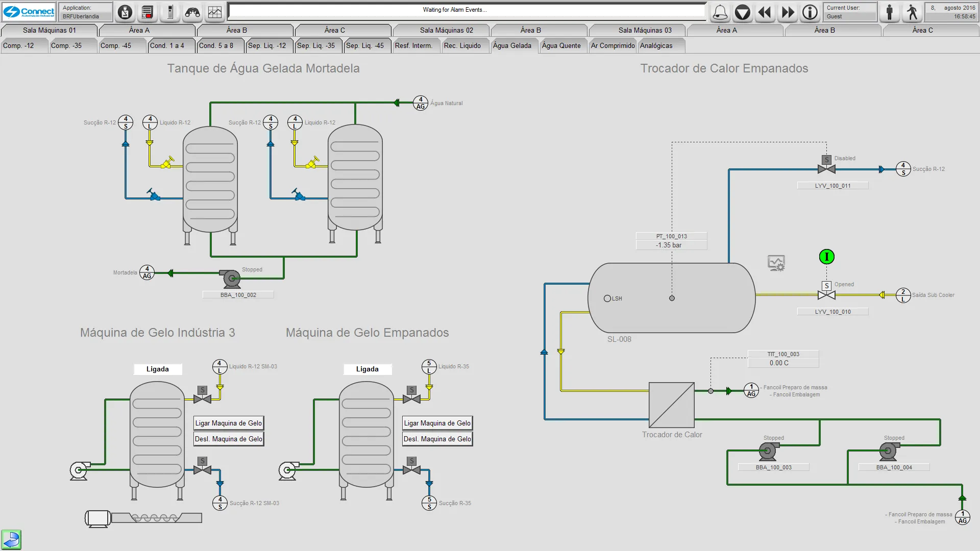Open the Sala Máquinas 02 tab
Screen dimensions: 980x551
point(446,30)
